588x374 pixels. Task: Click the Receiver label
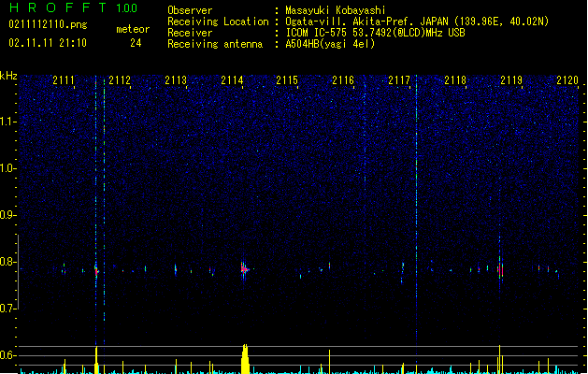click(190, 33)
